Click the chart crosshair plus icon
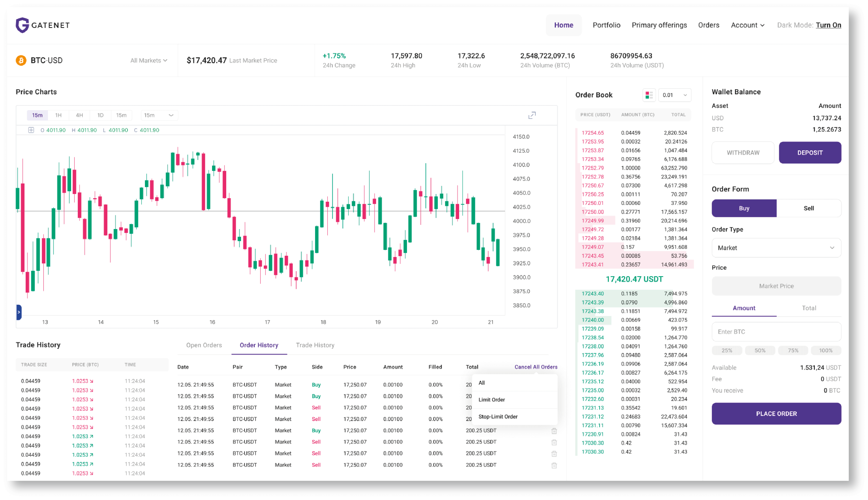This screenshot has height=500, width=868. (x=31, y=130)
